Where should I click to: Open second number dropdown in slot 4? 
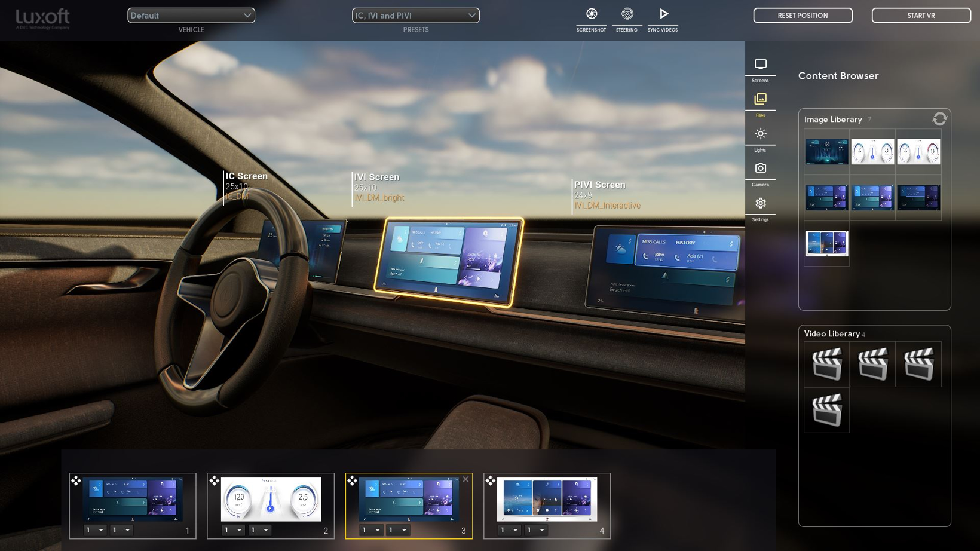536,530
